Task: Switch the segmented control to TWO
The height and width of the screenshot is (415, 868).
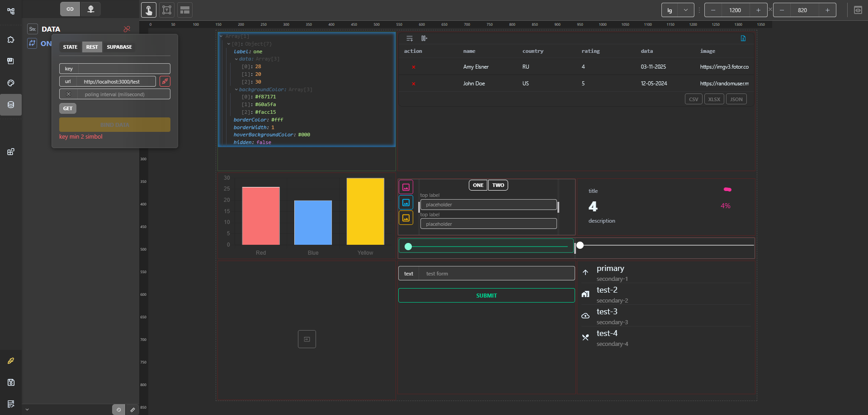Action: click(498, 185)
